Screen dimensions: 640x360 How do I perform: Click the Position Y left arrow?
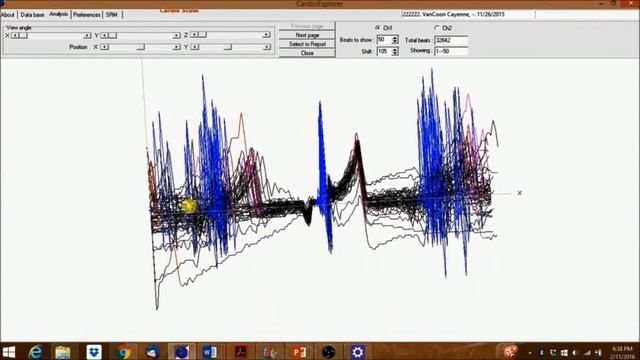click(x=195, y=47)
